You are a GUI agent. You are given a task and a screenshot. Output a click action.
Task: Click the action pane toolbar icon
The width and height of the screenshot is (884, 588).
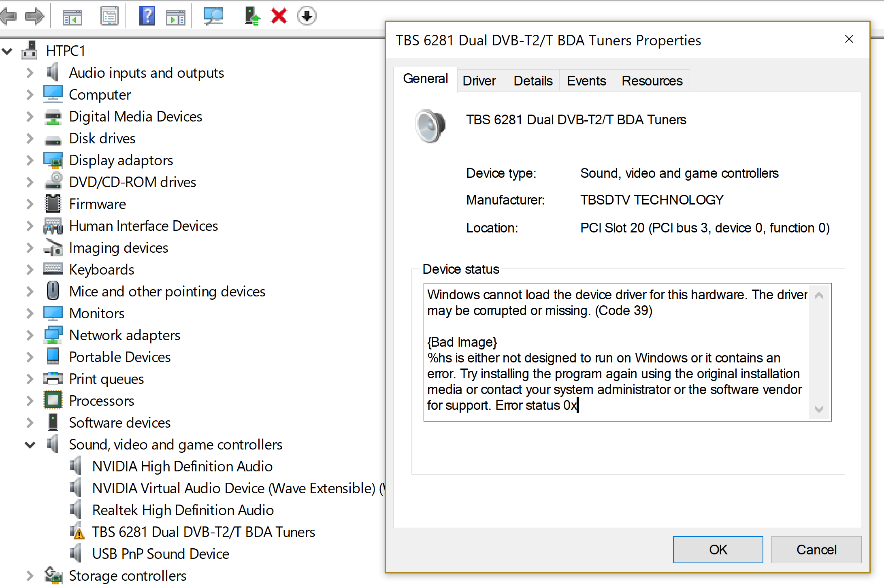pos(175,17)
